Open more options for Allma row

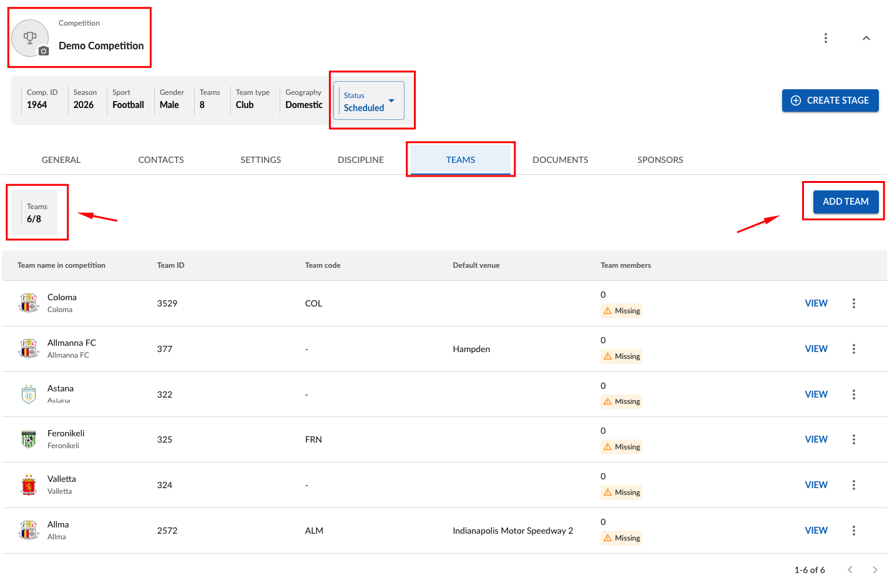click(854, 531)
